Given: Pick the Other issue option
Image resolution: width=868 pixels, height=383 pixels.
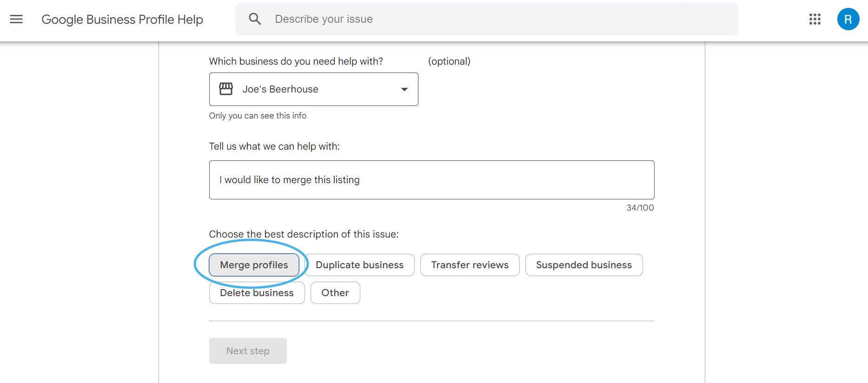Looking at the screenshot, I should coord(335,293).
